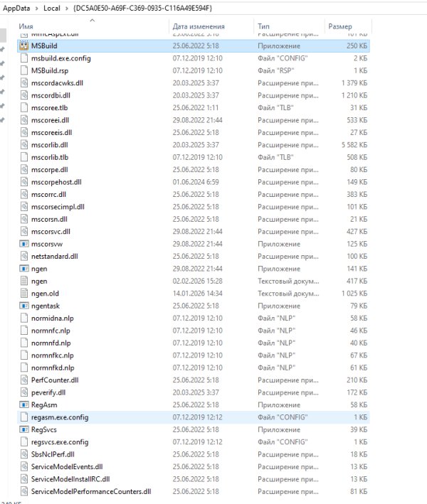Click the ServiceModelEvents.dll icon
Viewport: 427px width, 504px height.
tap(24, 467)
